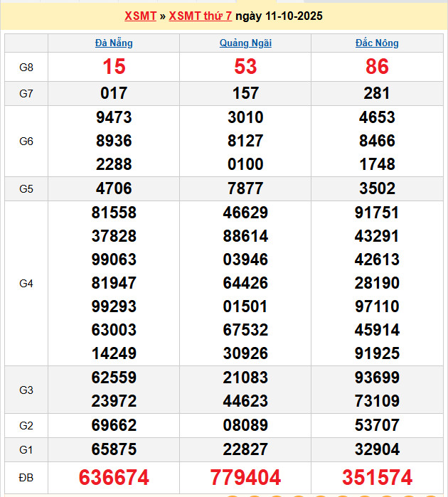448x497 pixels.
Task: Select the G8 number 86 for Đắc Nông
Action: [377, 67]
